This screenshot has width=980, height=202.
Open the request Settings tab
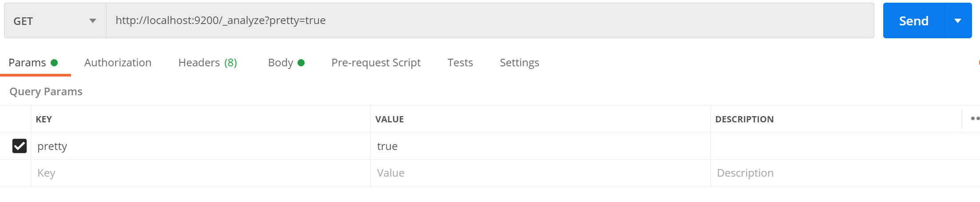[520, 63]
